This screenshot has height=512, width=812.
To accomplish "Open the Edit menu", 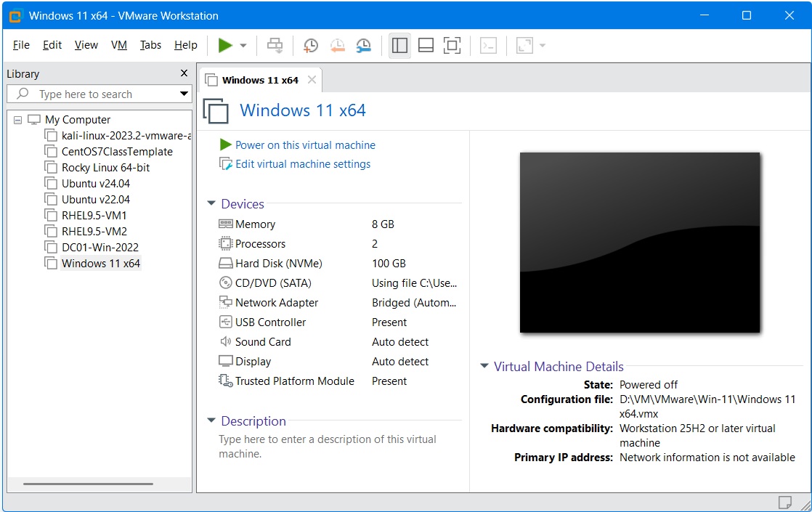I will coord(52,45).
